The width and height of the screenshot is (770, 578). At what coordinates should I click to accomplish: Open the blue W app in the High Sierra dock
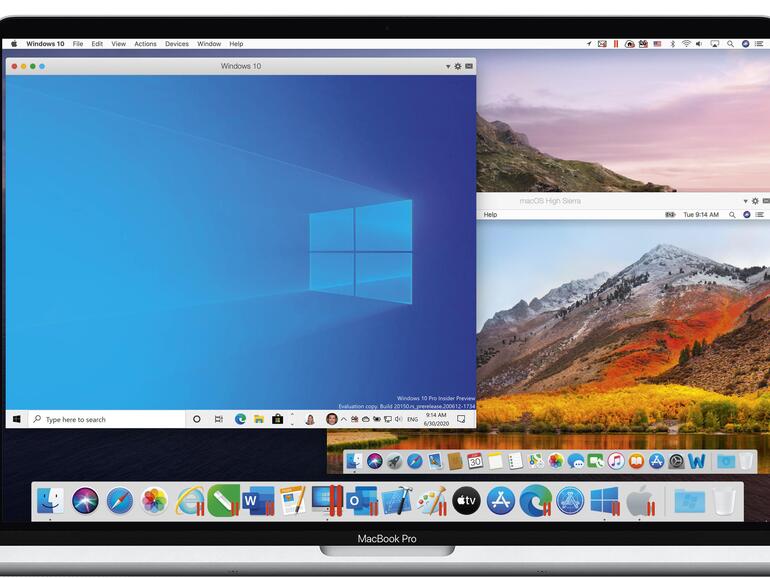pyautogui.click(x=696, y=461)
